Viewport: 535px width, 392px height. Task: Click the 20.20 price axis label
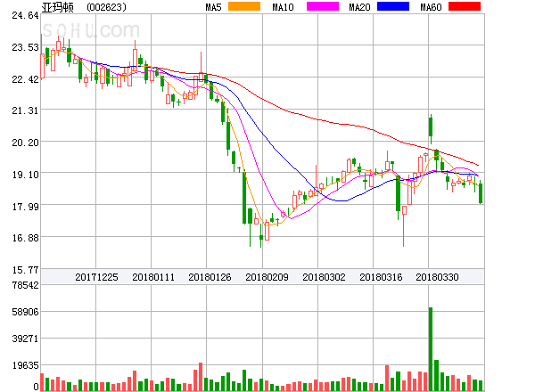click(25, 143)
